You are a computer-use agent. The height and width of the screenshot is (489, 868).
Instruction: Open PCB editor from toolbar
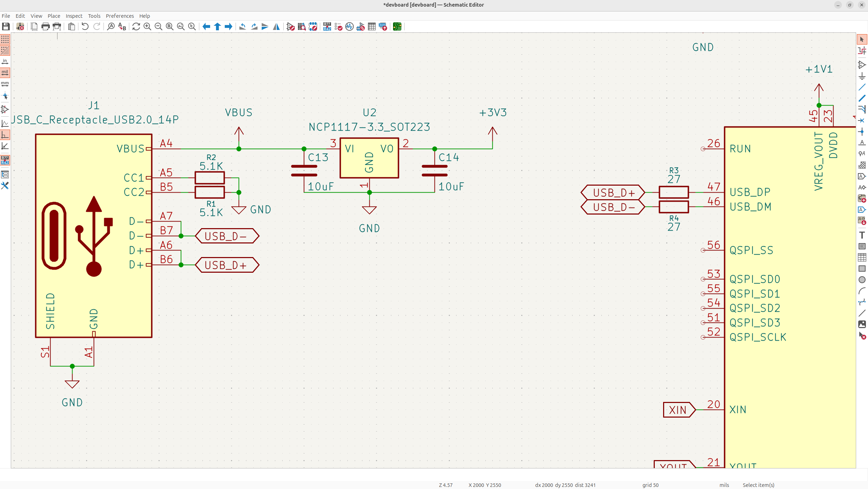397,26
